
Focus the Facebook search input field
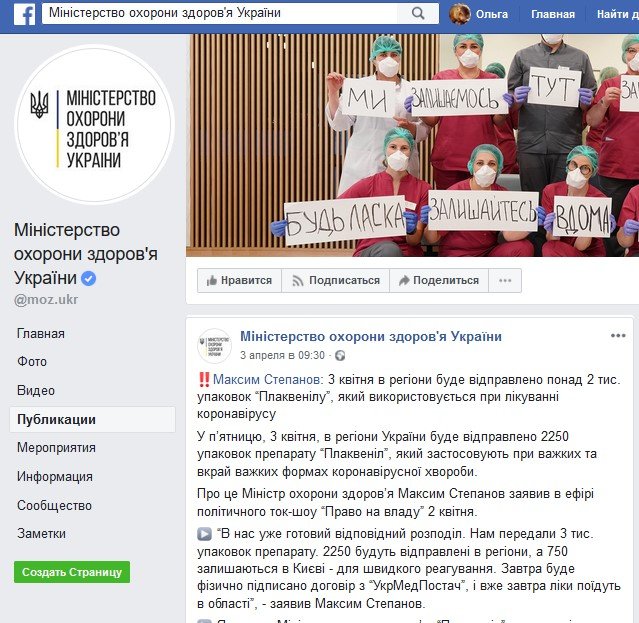(x=220, y=13)
